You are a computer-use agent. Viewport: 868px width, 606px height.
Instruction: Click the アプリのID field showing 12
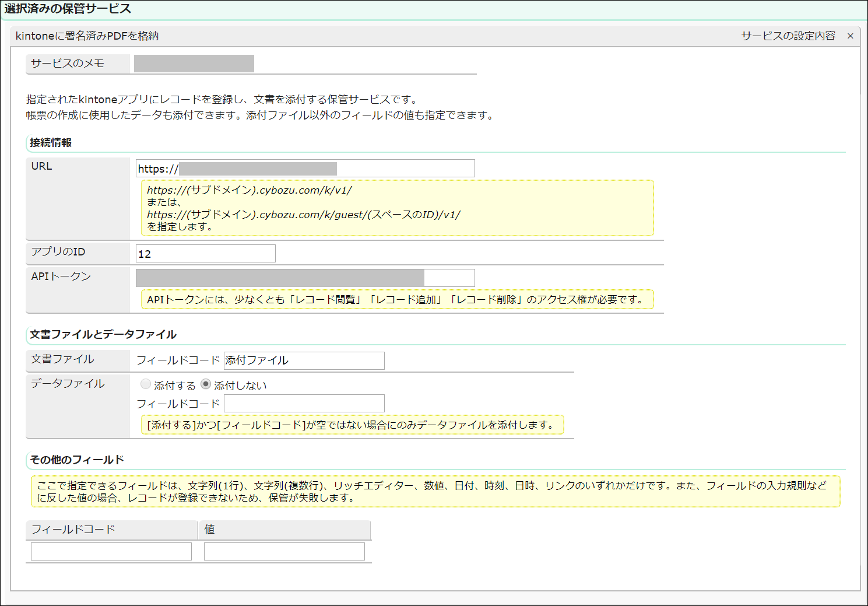coord(205,253)
